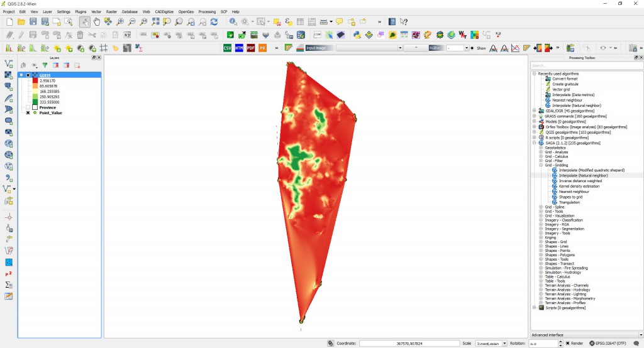The width and height of the screenshot is (644, 348).
Task: Expand the Kriging group in toolbox
Action: (x=541, y=237)
